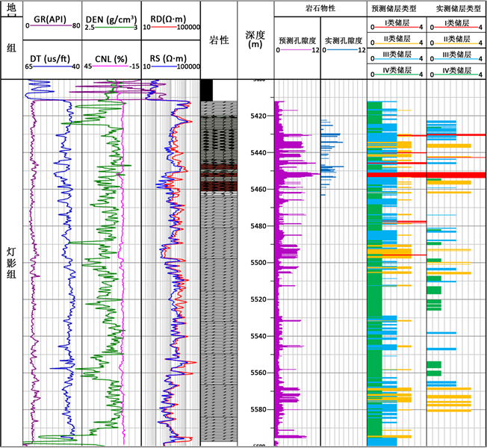Select the RS (Ω·m) curve header

tap(171, 57)
